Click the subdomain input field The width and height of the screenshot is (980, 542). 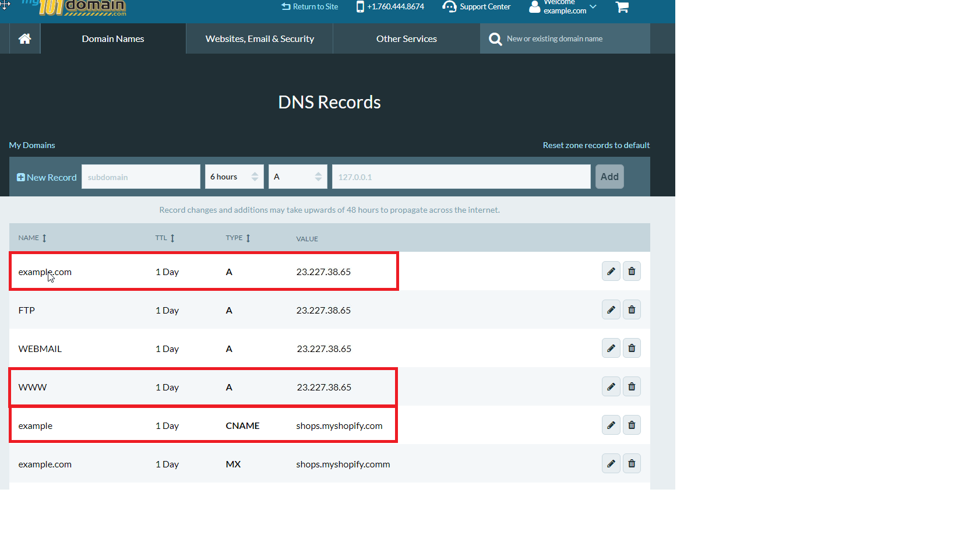141,177
